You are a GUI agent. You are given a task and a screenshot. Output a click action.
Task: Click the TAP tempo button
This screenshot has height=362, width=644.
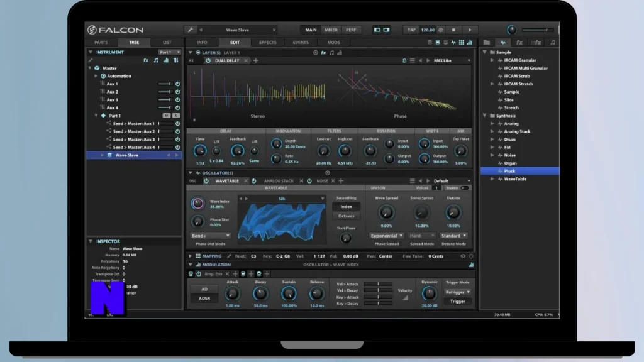pyautogui.click(x=411, y=30)
